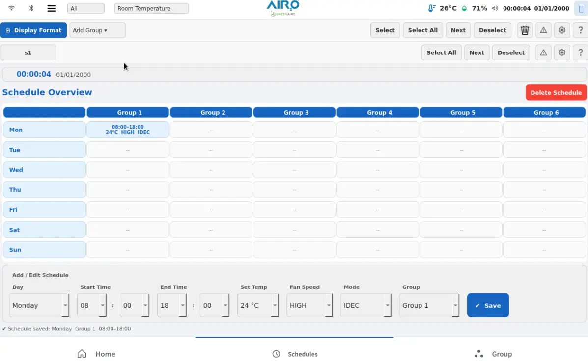The height and width of the screenshot is (364, 588).
Task: Click empty Sun cell under Group 4
Action: (x=378, y=249)
